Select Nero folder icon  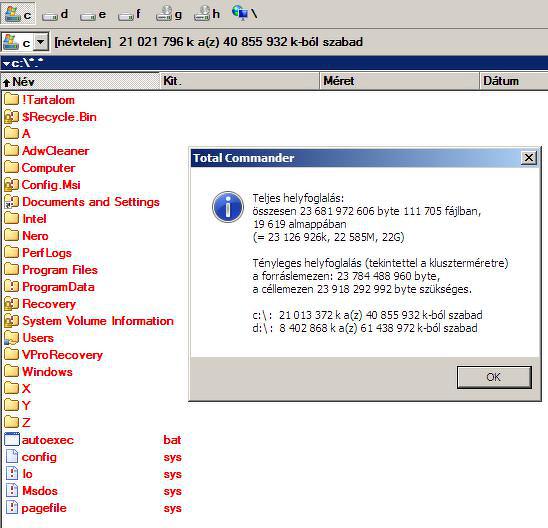click(x=11, y=236)
